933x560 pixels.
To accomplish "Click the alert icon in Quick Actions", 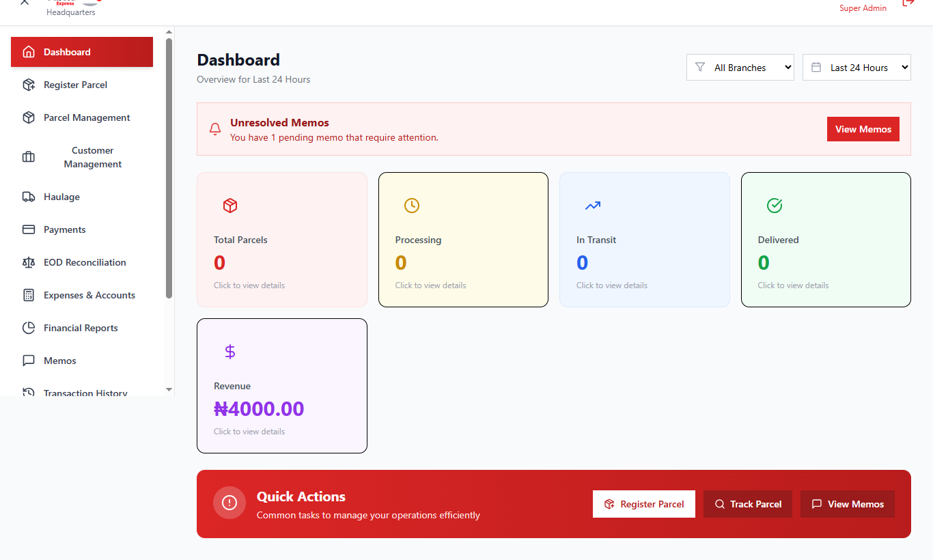I will tap(229, 503).
